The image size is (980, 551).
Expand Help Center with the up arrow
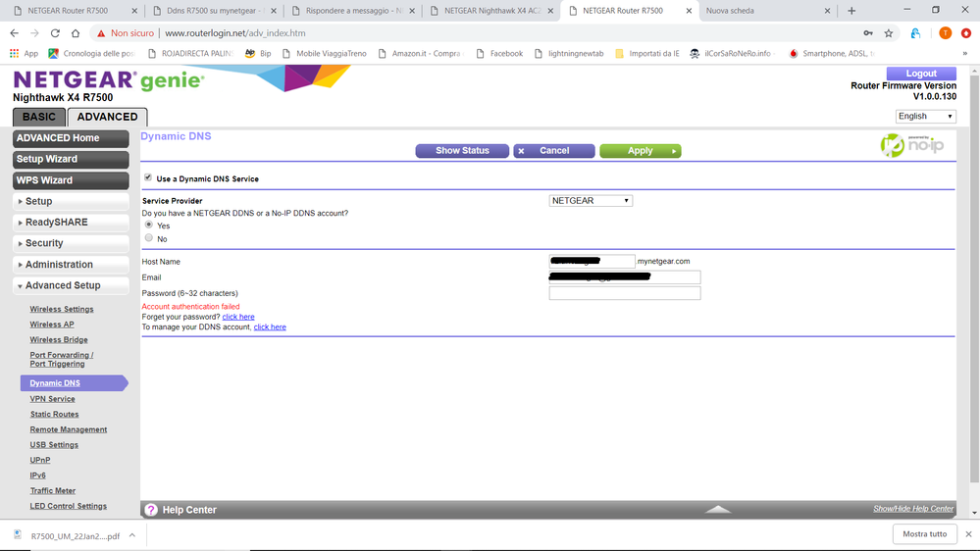(x=718, y=509)
